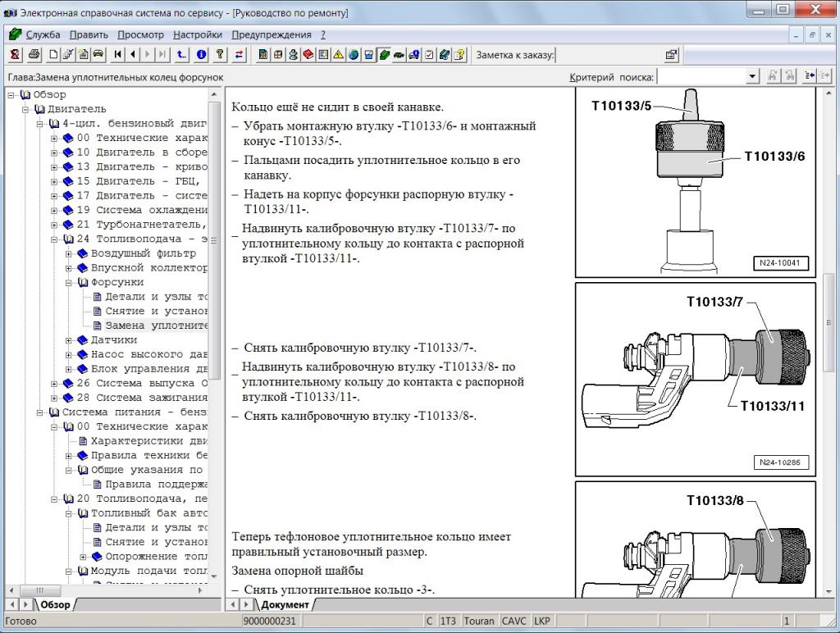The image size is (840, 633).
Task: Expand the '19 Система охлаждения' node
Action: 54,211
